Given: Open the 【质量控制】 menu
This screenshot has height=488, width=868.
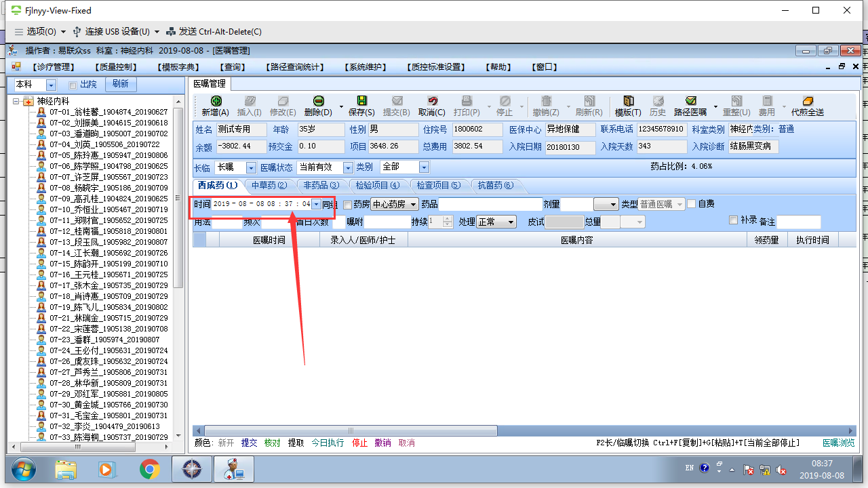Looking at the screenshot, I should click(x=116, y=67).
